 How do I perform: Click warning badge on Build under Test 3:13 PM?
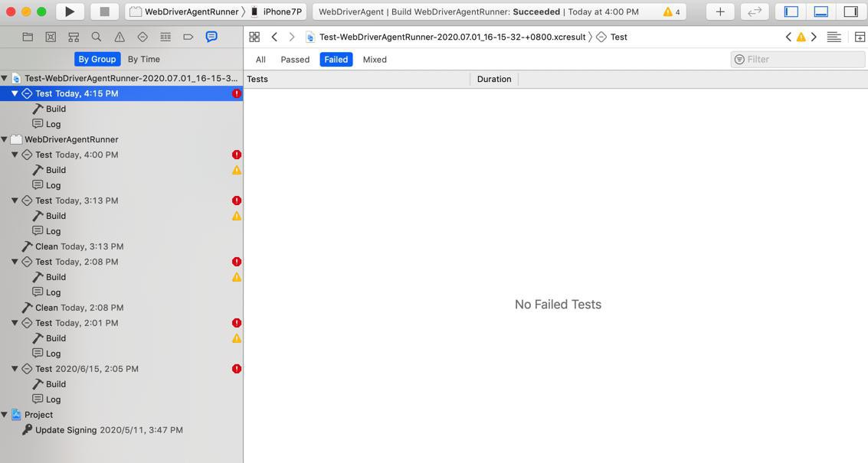pyautogui.click(x=237, y=216)
